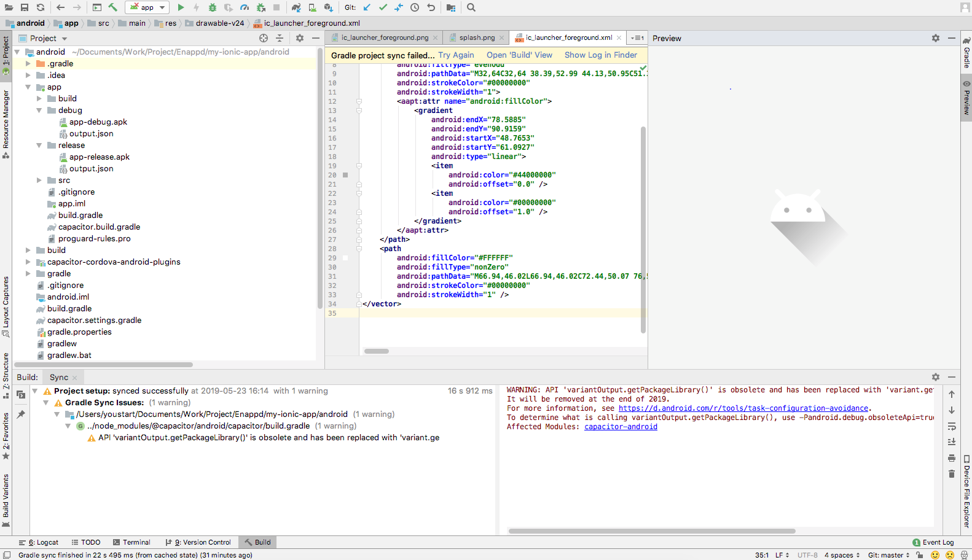Viewport: 972px width, 560px height.
Task: Switch to ic_launcher_foreground.png tab
Action: (x=385, y=37)
